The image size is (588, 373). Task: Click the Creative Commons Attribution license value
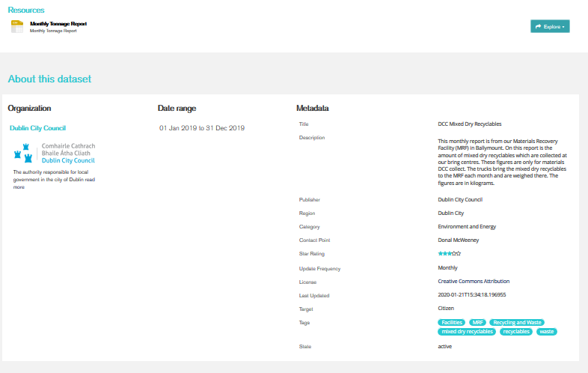(x=474, y=282)
